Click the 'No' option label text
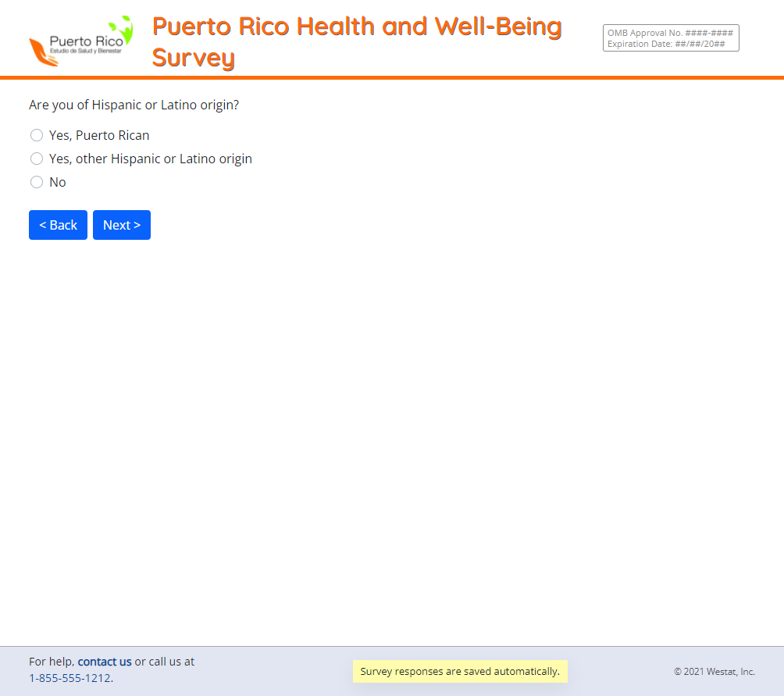This screenshot has width=784, height=696. pyautogui.click(x=58, y=182)
